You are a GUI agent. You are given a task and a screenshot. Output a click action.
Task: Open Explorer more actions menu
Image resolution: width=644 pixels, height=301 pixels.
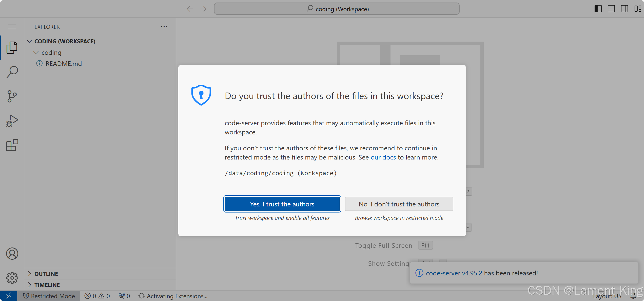(x=164, y=27)
